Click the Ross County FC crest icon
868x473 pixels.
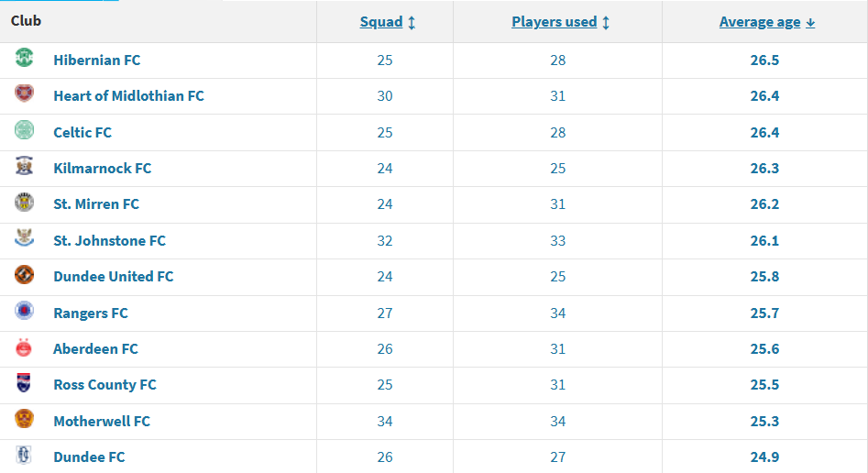coord(24,383)
